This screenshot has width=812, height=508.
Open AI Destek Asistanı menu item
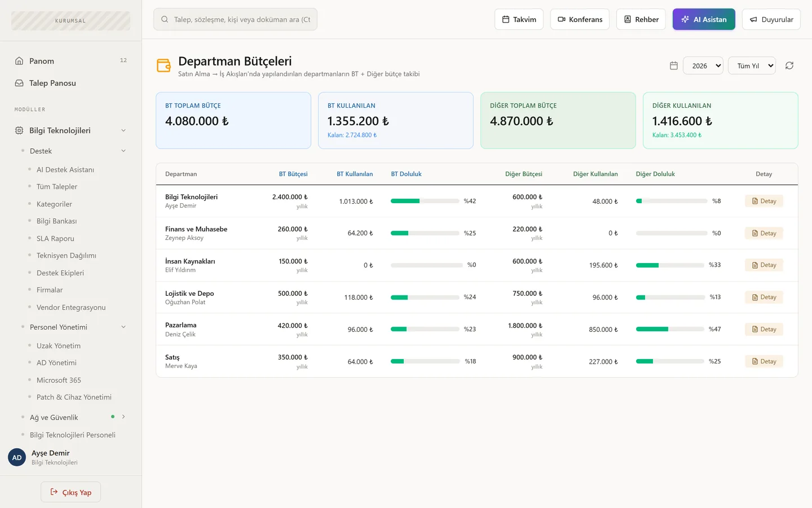65,169
